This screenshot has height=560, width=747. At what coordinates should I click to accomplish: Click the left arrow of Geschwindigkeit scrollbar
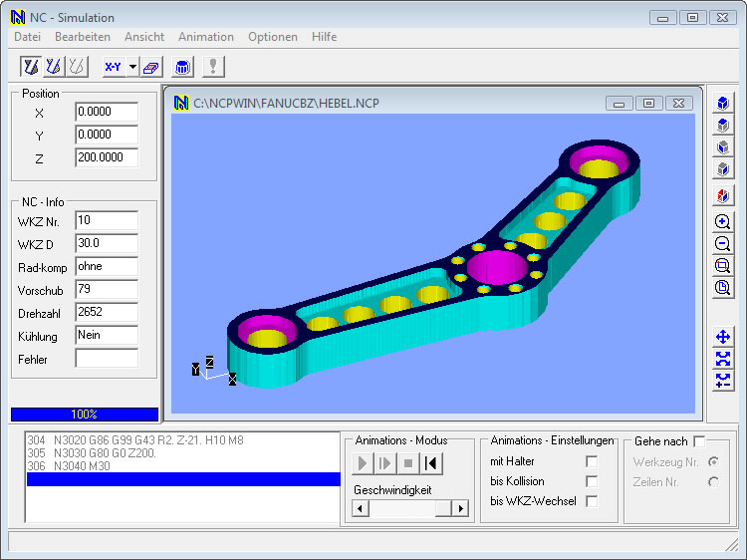click(x=361, y=508)
